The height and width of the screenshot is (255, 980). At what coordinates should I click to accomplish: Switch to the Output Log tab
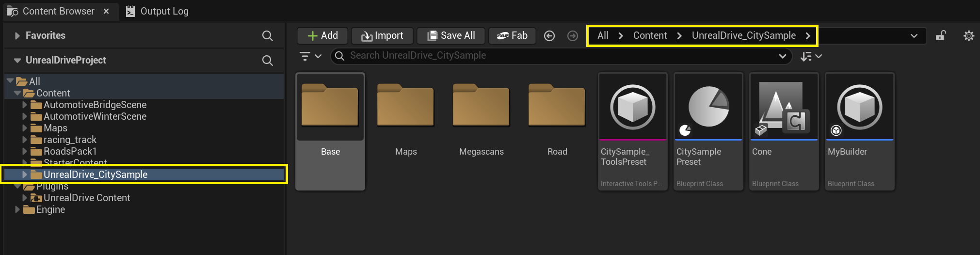(x=158, y=11)
